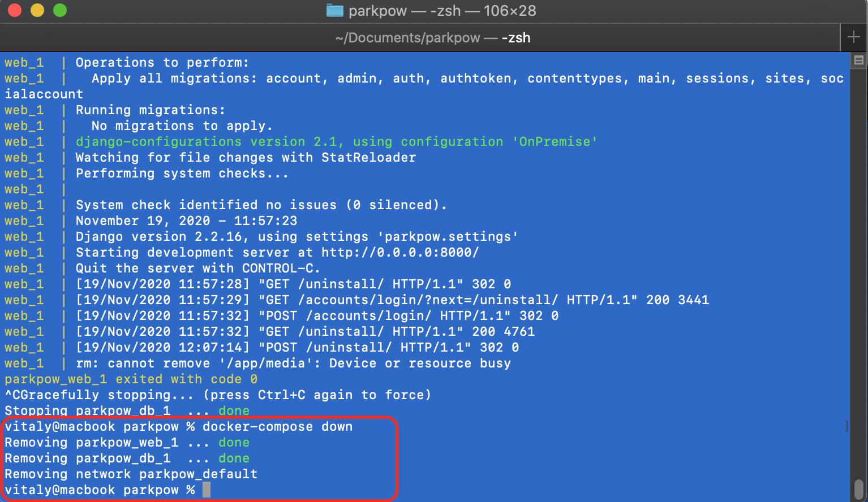Open the http://0.0.0.0:8000/ server URL
This screenshot has height=502, width=868.
click(x=399, y=253)
